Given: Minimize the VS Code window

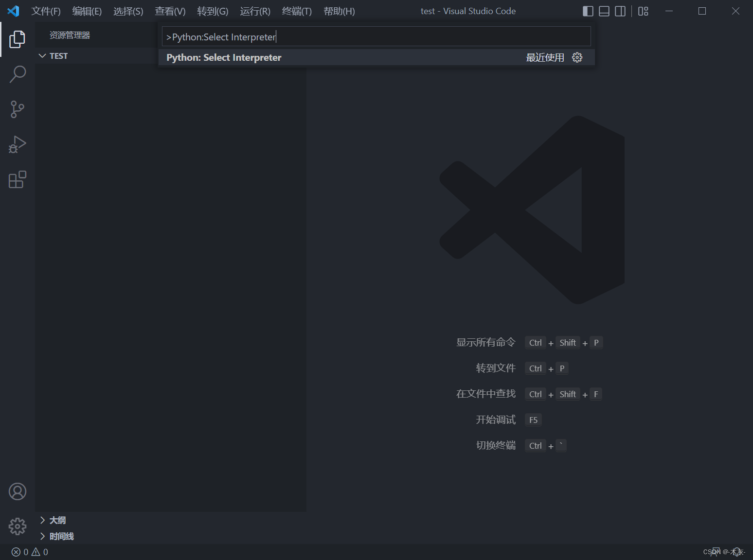Looking at the screenshot, I should click(669, 11).
